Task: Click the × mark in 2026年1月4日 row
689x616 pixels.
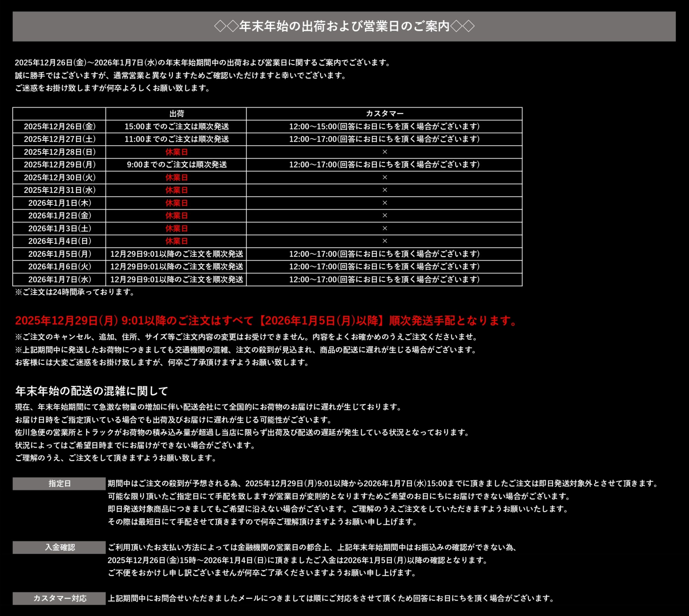Action: [385, 241]
